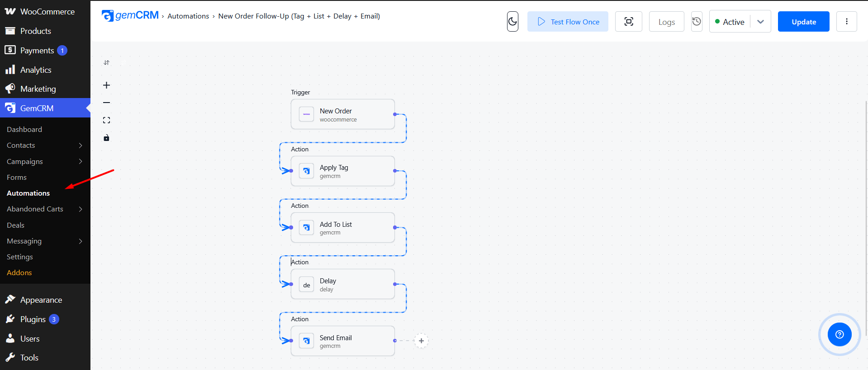868x370 pixels.
Task: Open Deals submenu item
Action: click(x=15, y=225)
